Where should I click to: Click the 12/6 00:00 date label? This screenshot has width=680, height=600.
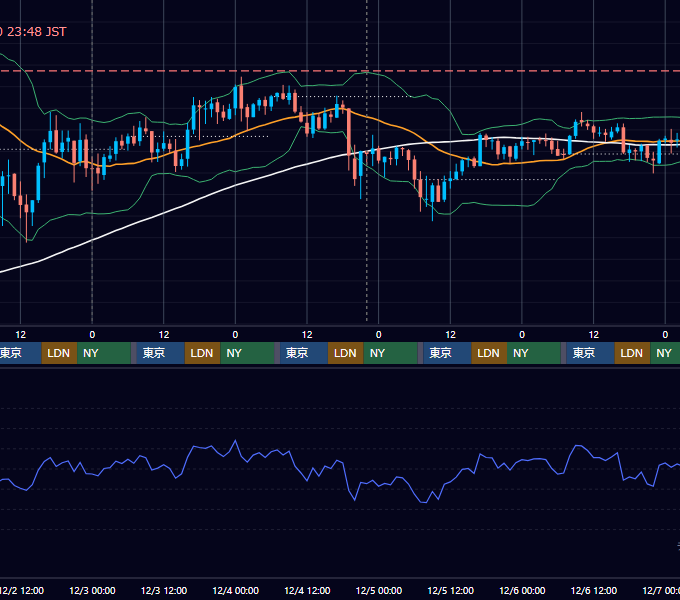522,590
